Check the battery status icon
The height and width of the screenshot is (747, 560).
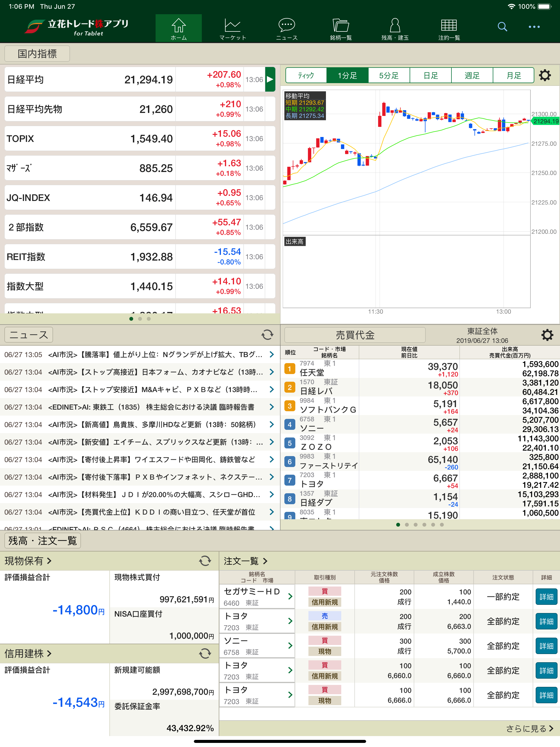[544, 6]
